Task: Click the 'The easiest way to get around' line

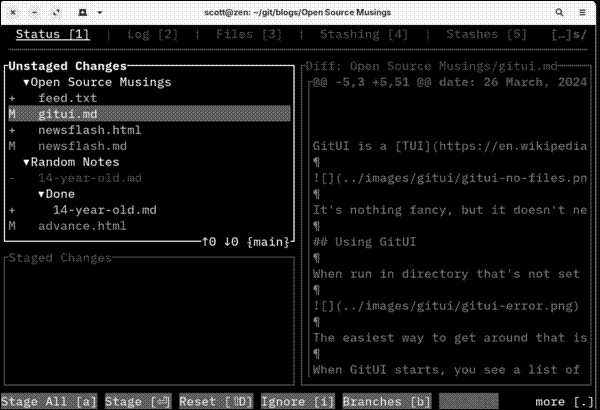Action: point(450,338)
